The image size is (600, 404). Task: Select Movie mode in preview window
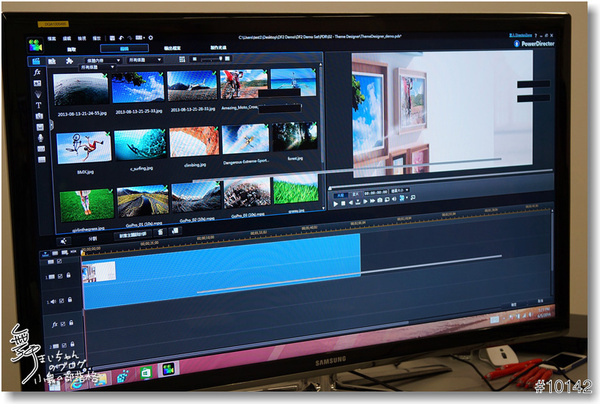pos(356,194)
